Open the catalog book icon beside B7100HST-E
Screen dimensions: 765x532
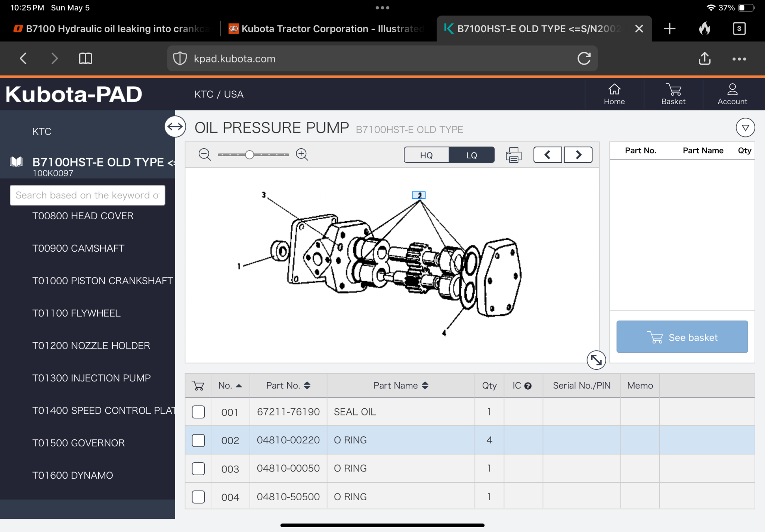pos(16,162)
